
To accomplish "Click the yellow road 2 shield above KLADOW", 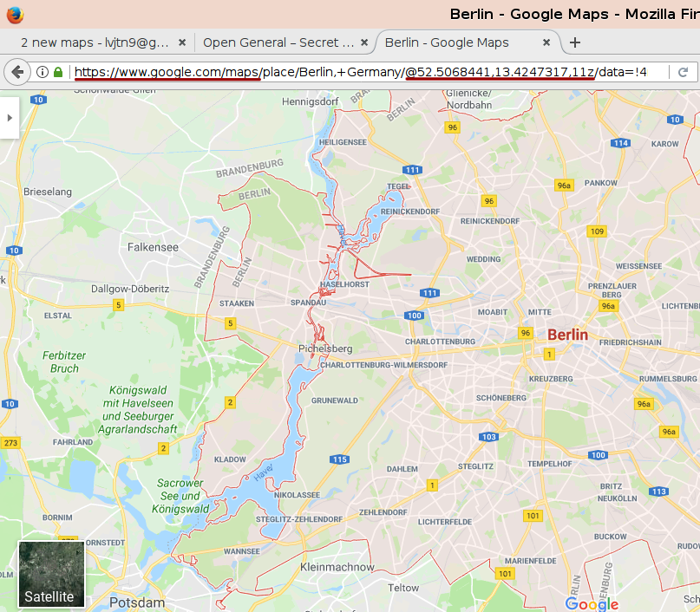I will [x=231, y=402].
